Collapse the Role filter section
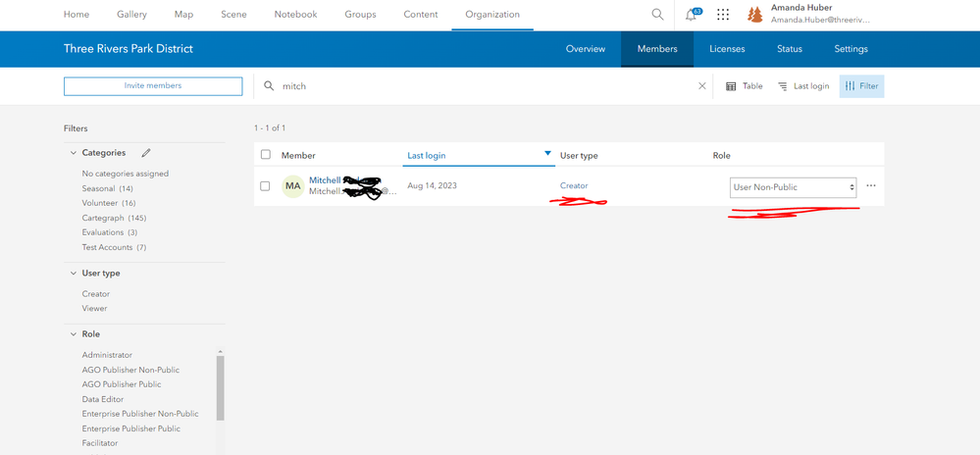The image size is (980, 455). point(74,333)
